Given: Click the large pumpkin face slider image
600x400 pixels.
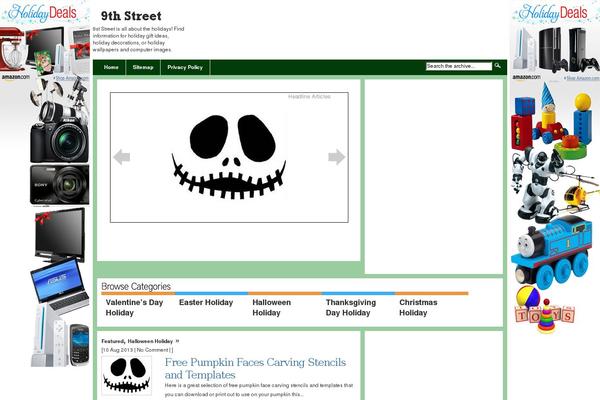Looking at the screenshot, I should 229,157.
